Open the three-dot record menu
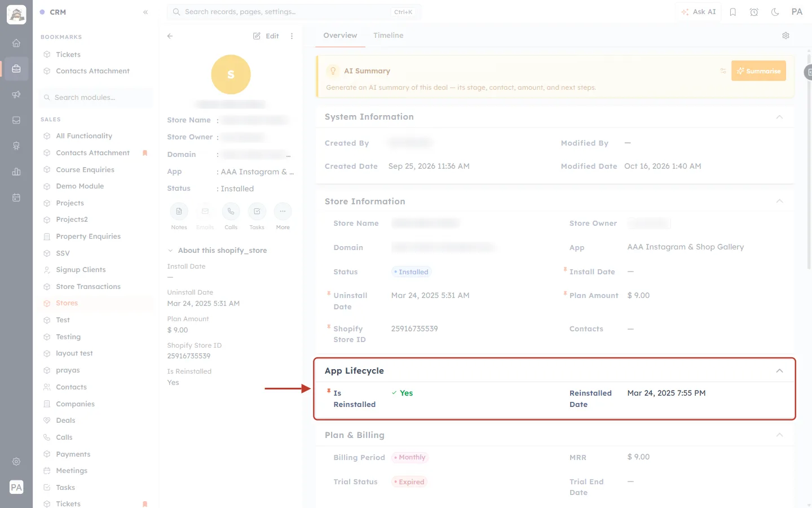Viewport: 812px width, 508px height. click(292, 36)
